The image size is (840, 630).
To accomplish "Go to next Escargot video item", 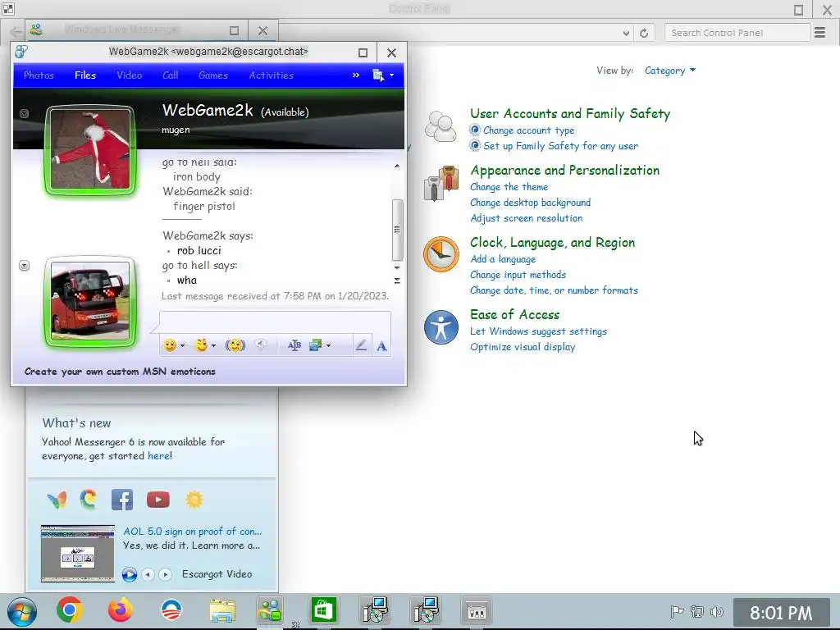I will pyautogui.click(x=166, y=574).
